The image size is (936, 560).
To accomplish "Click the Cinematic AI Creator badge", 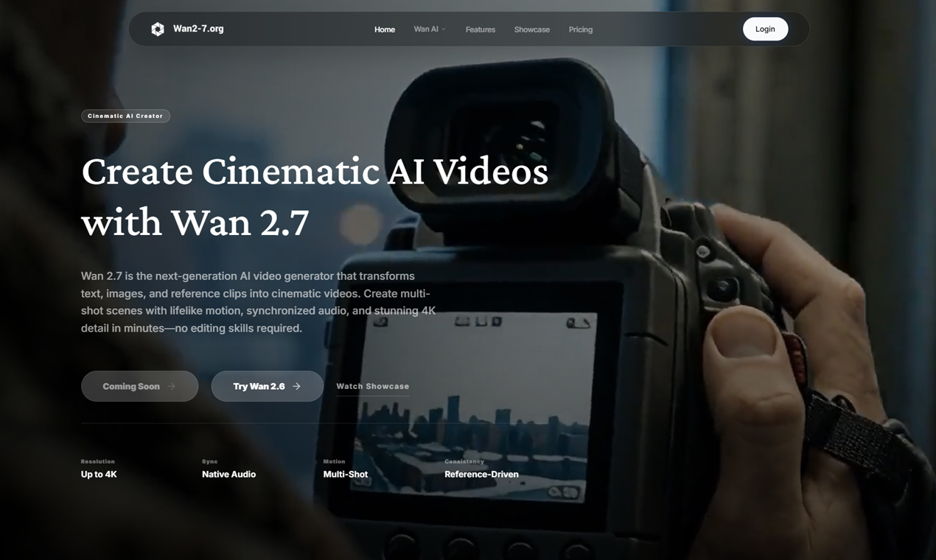I will pos(125,116).
